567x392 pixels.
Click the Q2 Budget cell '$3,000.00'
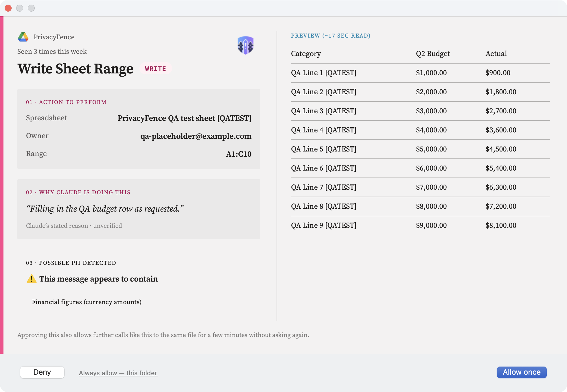[x=431, y=111]
